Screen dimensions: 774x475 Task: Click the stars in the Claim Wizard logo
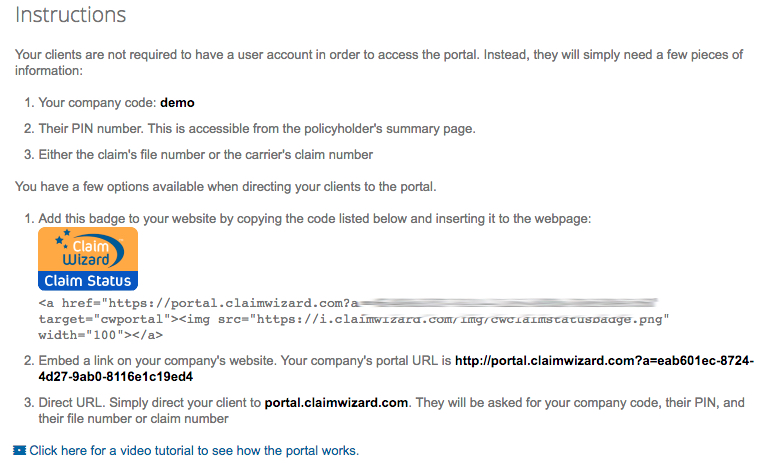pos(63,239)
